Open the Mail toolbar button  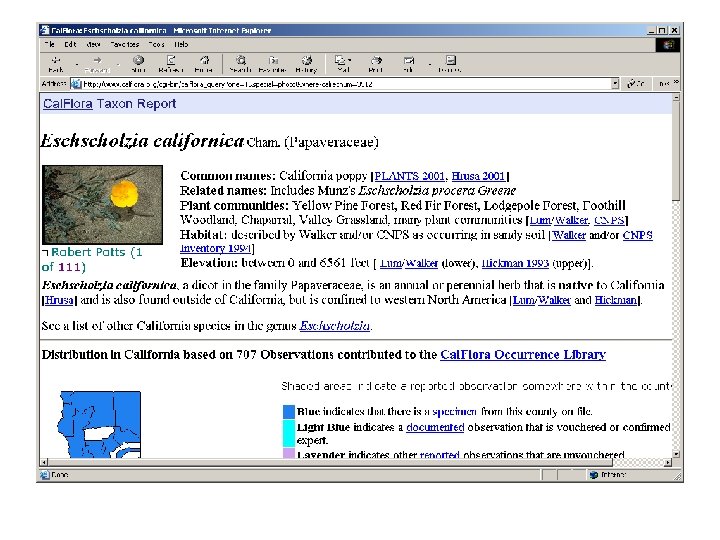(x=341, y=64)
